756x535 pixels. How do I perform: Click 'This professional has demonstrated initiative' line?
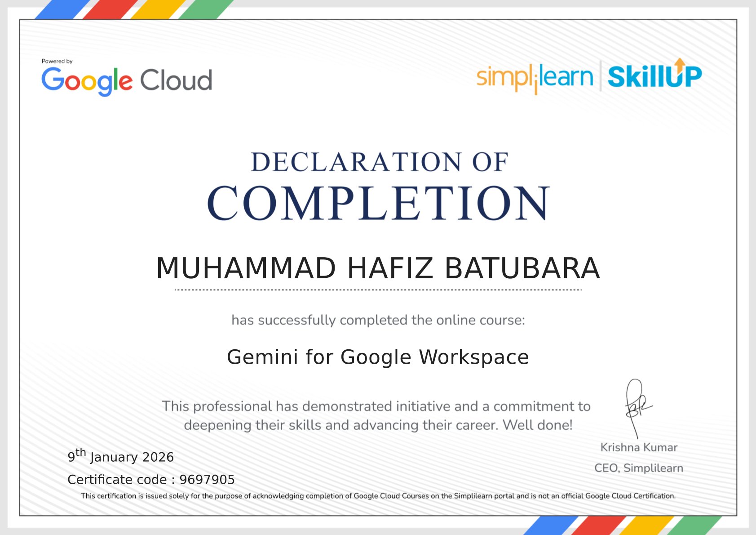point(376,406)
